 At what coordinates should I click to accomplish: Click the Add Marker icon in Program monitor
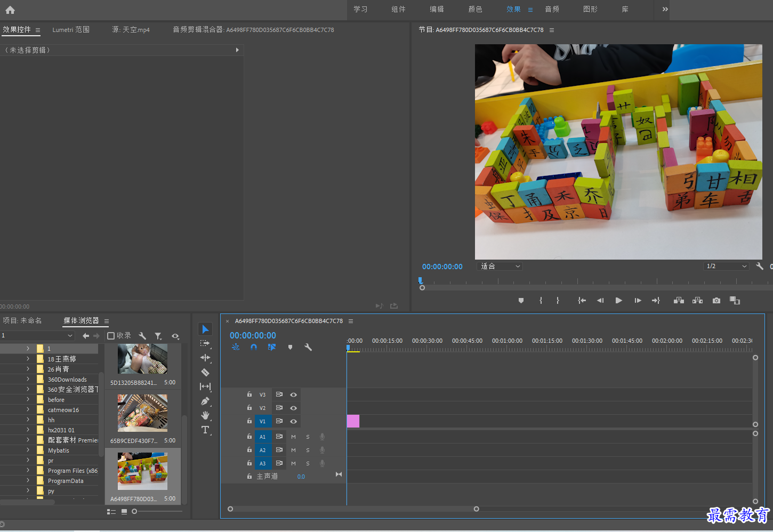(521, 301)
